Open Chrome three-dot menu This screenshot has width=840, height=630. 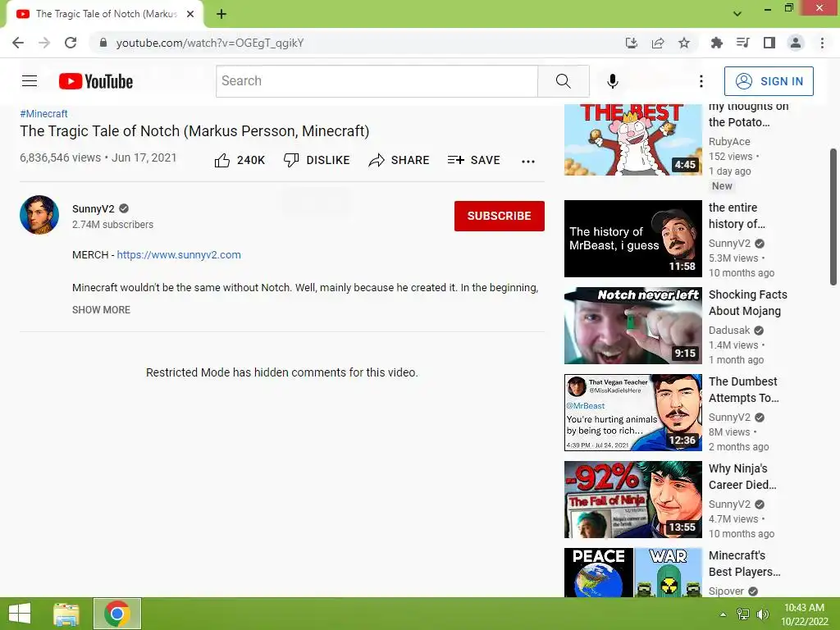tap(822, 43)
